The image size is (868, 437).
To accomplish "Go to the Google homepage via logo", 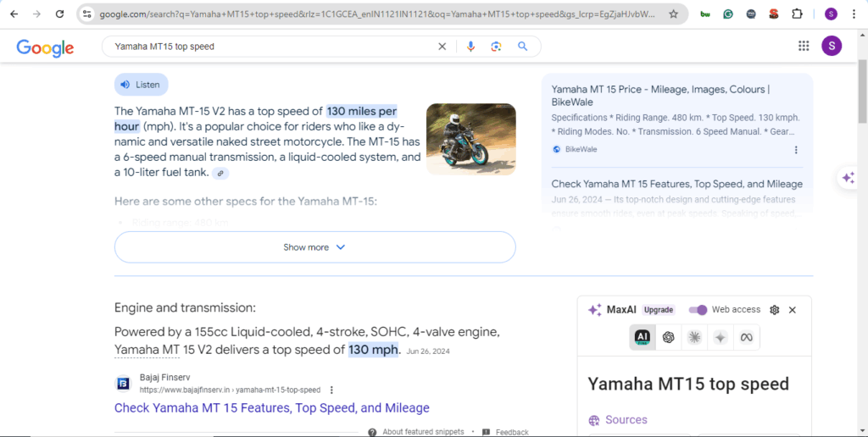I will click(x=45, y=47).
